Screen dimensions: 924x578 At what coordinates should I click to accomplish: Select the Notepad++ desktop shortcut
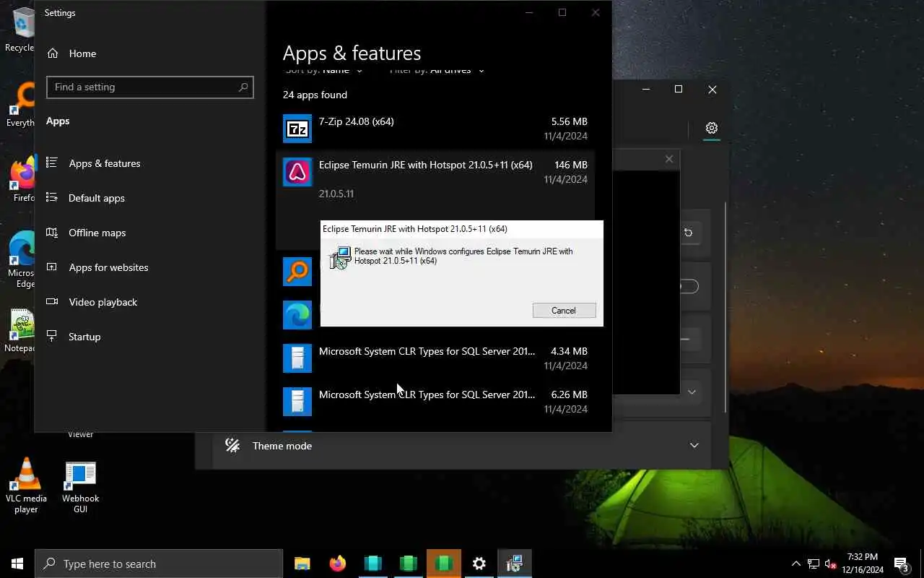coord(22,331)
